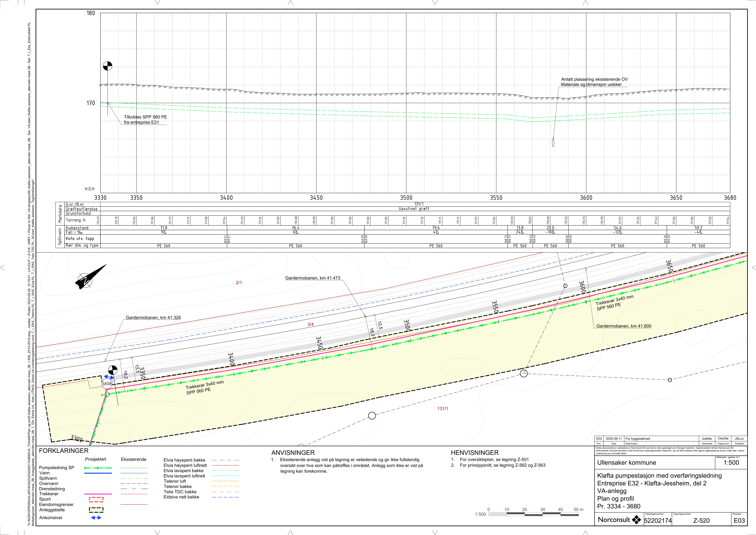Click the 'Eksisterende' legend column header
Viewport: 756px width, 535px height.
pos(134,459)
